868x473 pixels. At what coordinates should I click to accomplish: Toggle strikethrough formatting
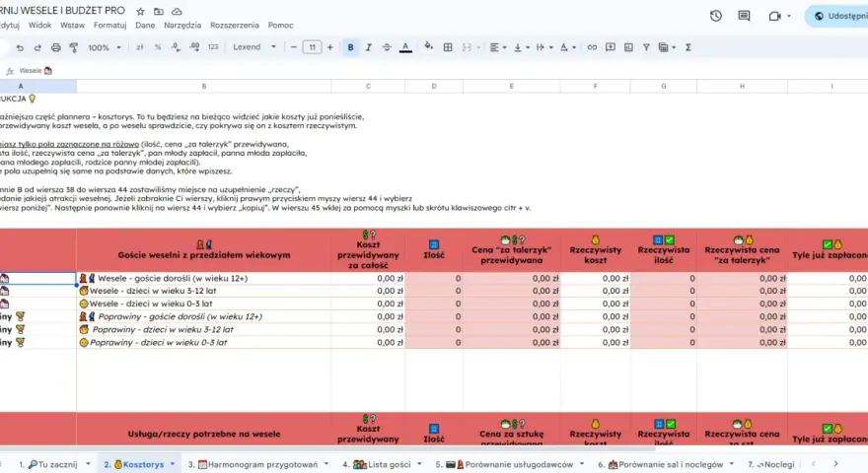[387, 47]
